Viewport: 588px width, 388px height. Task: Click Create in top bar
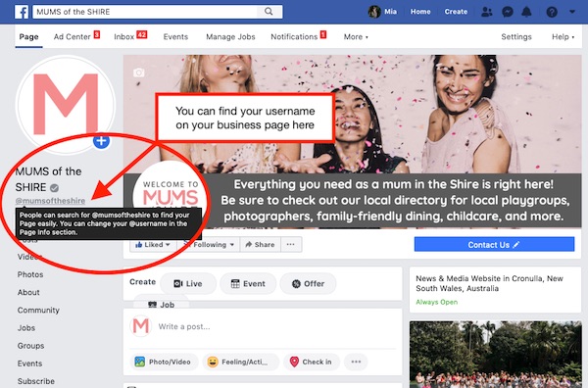coord(456,12)
